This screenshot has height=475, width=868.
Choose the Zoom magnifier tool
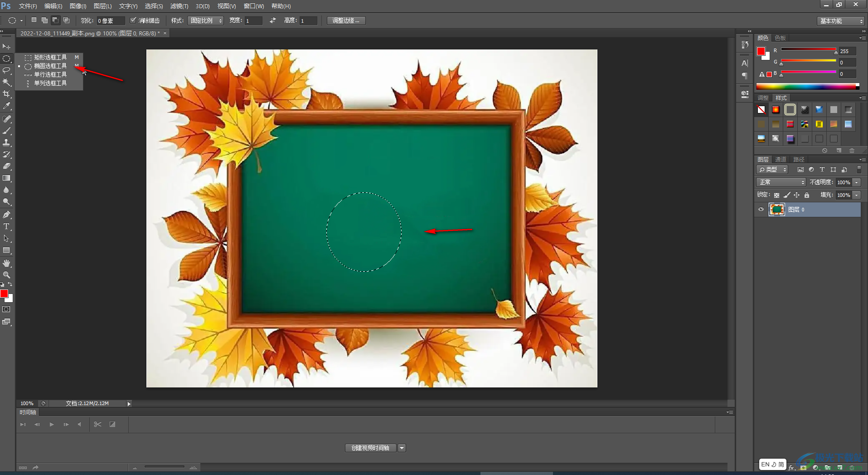(6, 275)
